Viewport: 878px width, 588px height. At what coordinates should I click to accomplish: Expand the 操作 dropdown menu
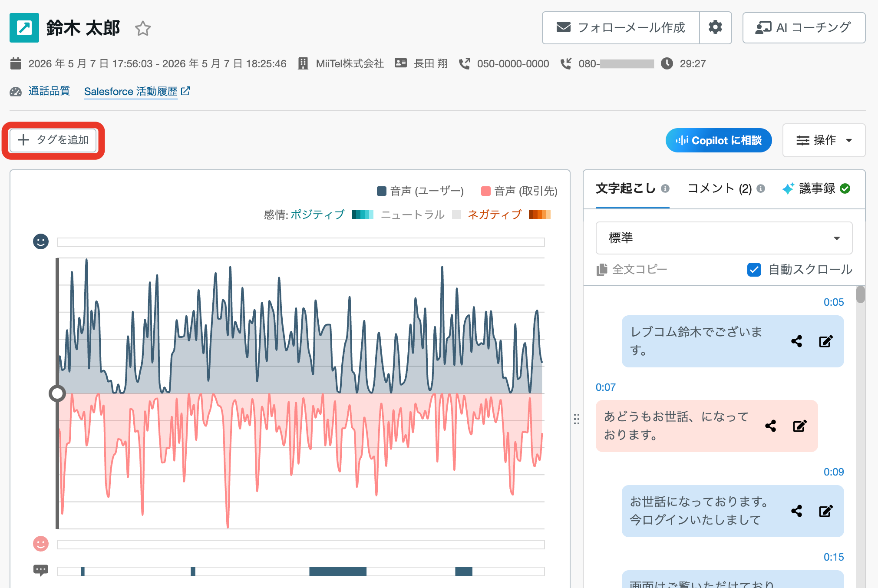[824, 140]
